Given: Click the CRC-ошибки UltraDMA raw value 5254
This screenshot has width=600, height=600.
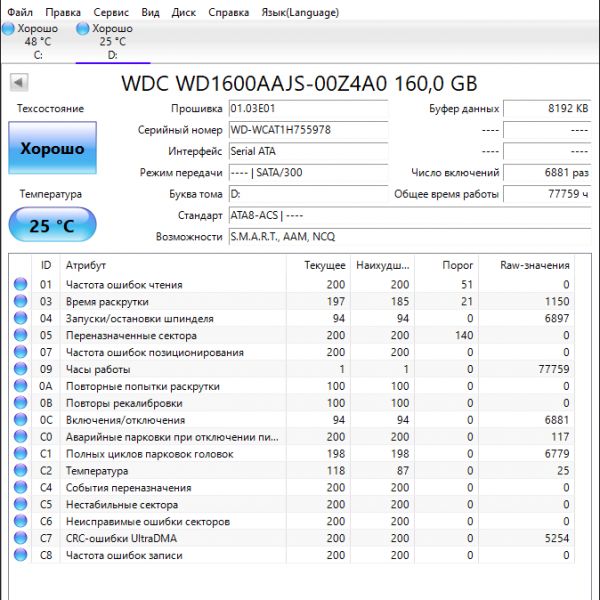Looking at the screenshot, I should point(557,538).
